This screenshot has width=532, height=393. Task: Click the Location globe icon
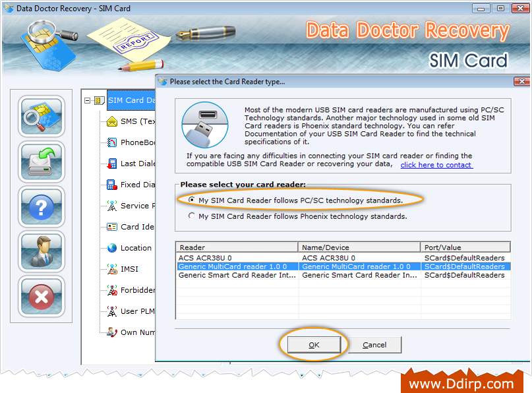pyautogui.click(x=112, y=248)
